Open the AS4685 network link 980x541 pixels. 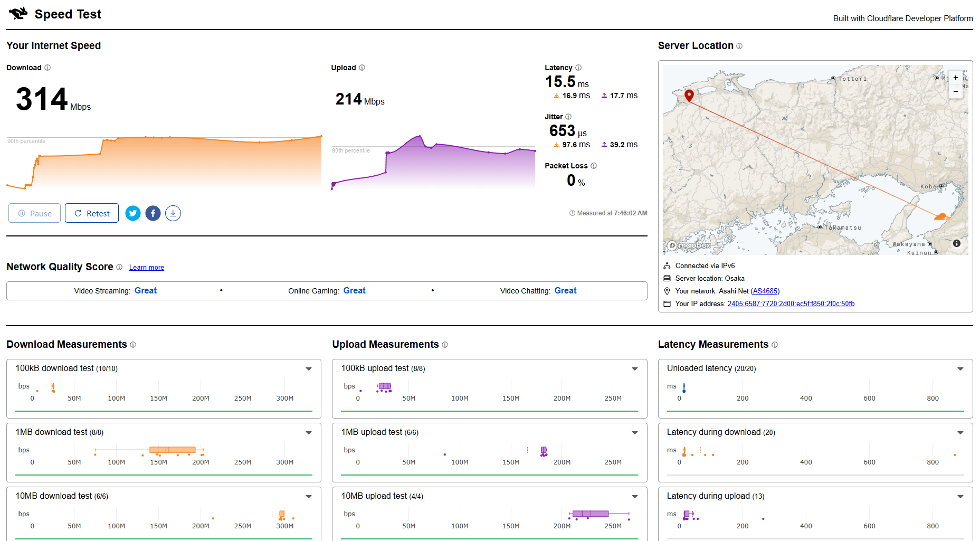coord(765,291)
